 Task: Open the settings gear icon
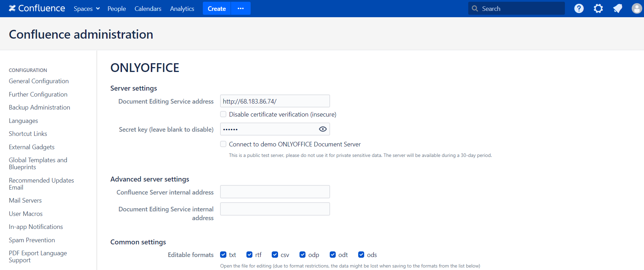pos(598,8)
